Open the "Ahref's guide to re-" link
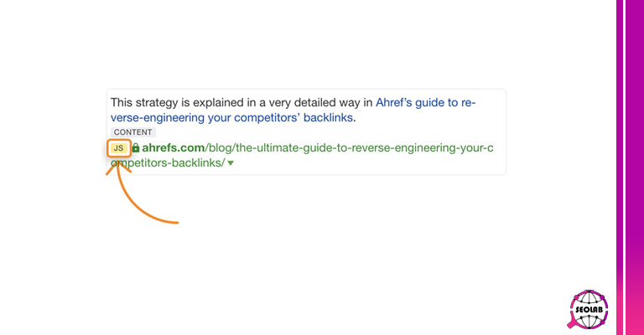The width and height of the screenshot is (644, 335). pyautogui.click(x=425, y=102)
